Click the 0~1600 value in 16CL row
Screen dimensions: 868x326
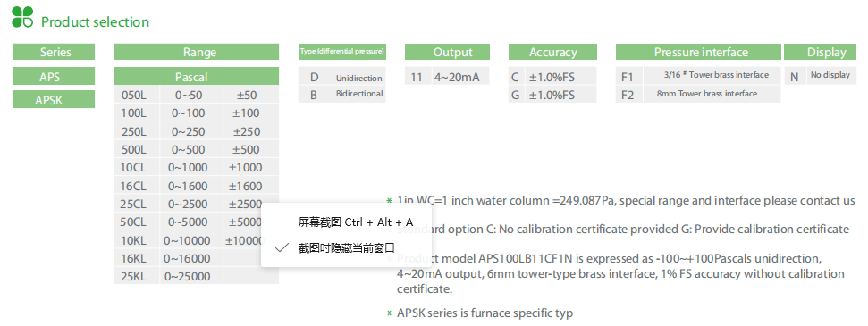coord(189,186)
